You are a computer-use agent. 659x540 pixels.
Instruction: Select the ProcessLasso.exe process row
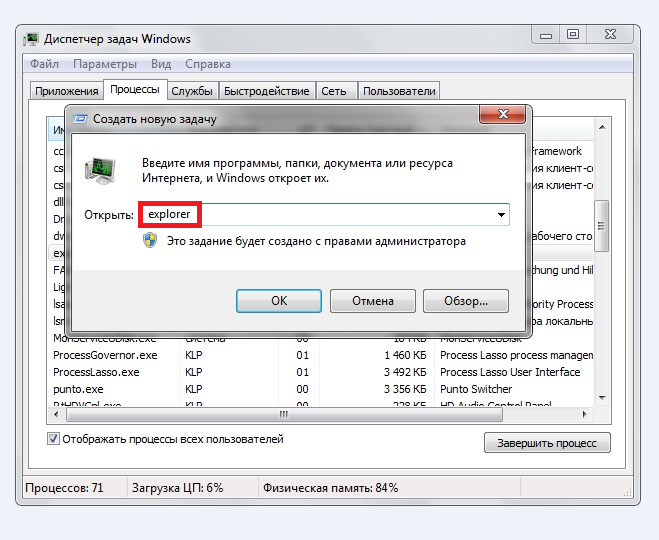click(x=320, y=372)
